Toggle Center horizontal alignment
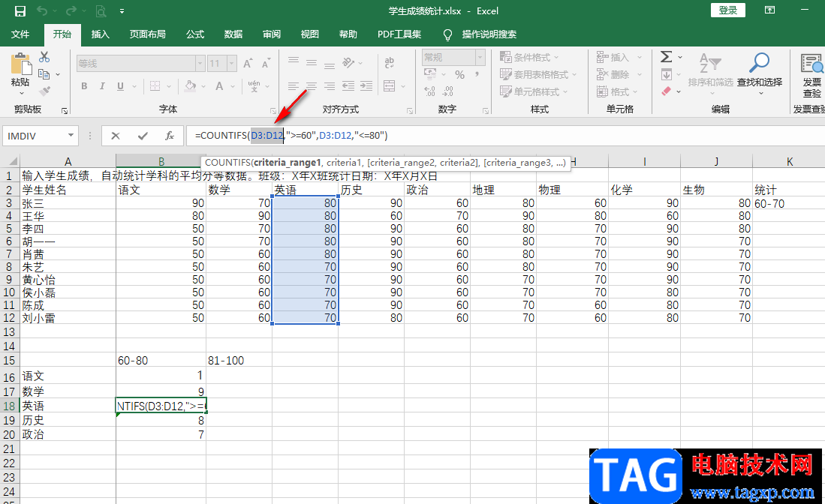Image resolution: width=825 pixels, height=504 pixels. click(312, 86)
